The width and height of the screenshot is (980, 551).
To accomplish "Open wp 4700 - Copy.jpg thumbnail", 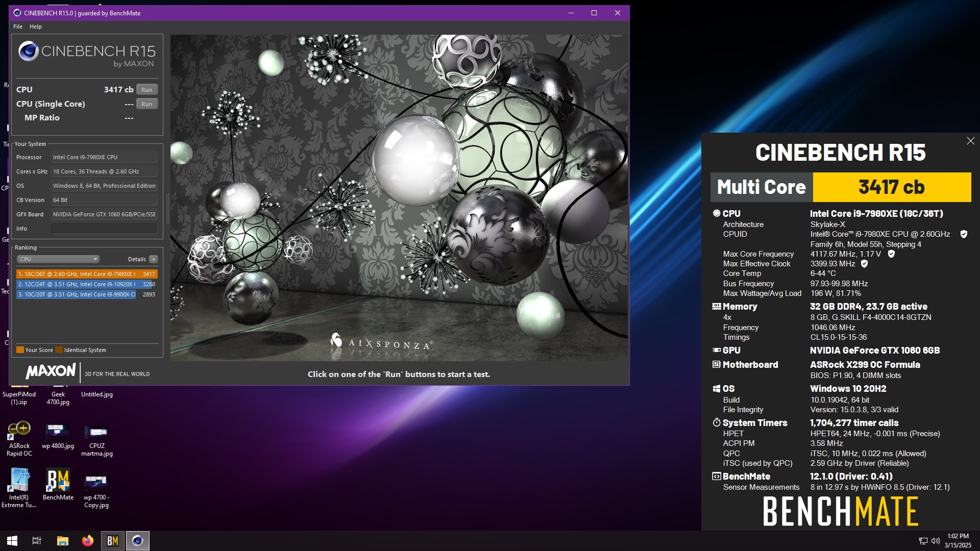I will coord(96,491).
